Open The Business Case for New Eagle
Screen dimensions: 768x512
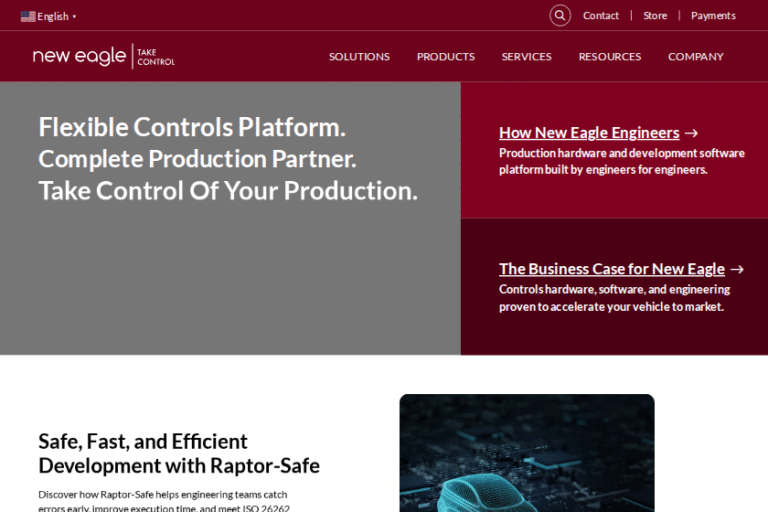click(x=611, y=269)
